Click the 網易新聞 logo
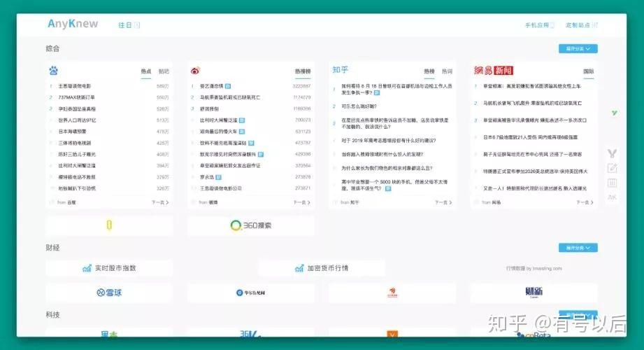This screenshot has height=350, width=644. [494, 70]
